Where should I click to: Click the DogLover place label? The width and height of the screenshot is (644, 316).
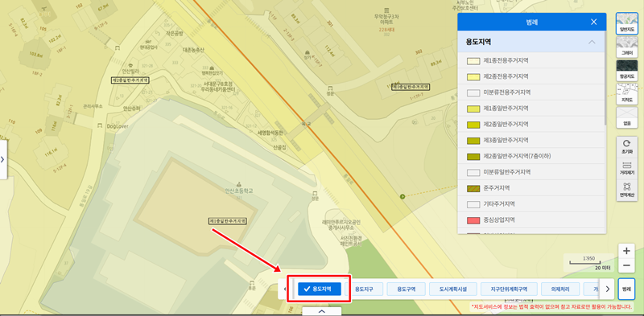tap(118, 126)
